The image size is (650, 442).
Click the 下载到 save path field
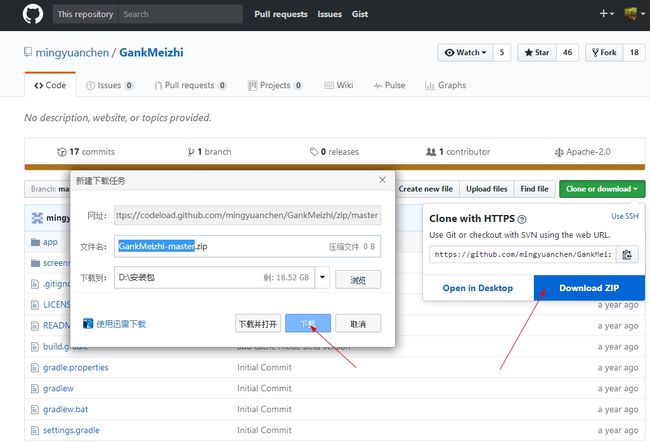pyautogui.click(x=214, y=277)
